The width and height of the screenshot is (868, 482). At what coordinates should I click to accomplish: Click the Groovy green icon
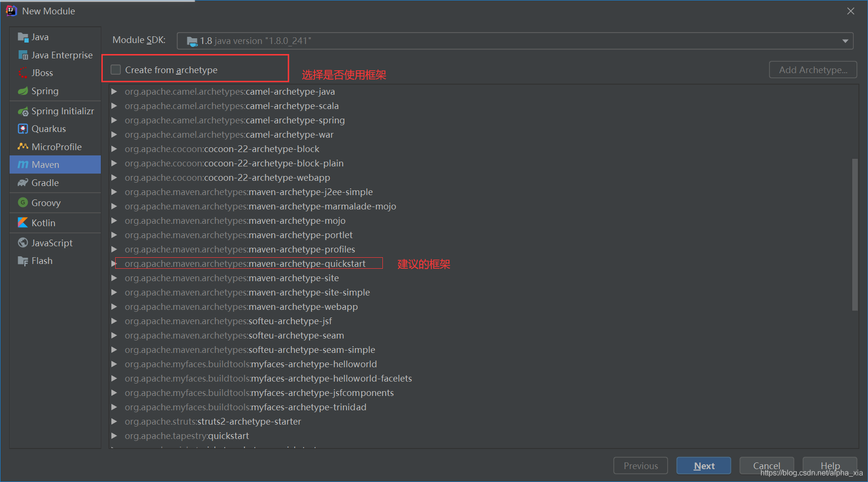[x=23, y=203]
